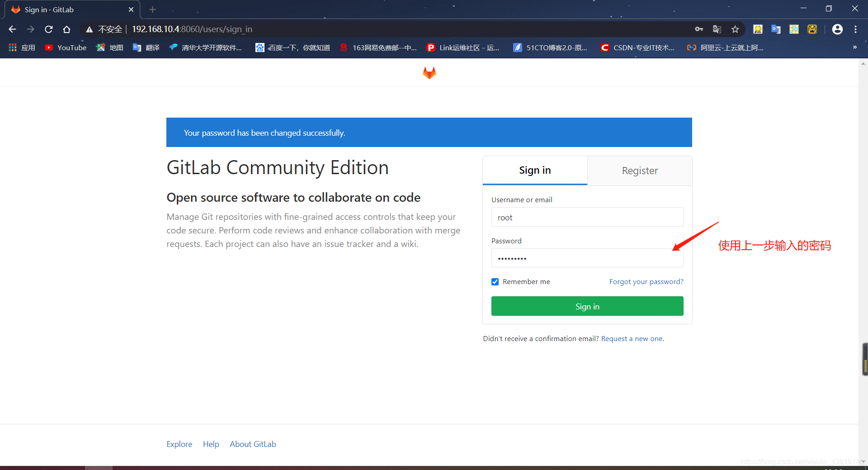This screenshot has width=868, height=470.
Task: Open the YouTube bookmark
Action: (66, 47)
